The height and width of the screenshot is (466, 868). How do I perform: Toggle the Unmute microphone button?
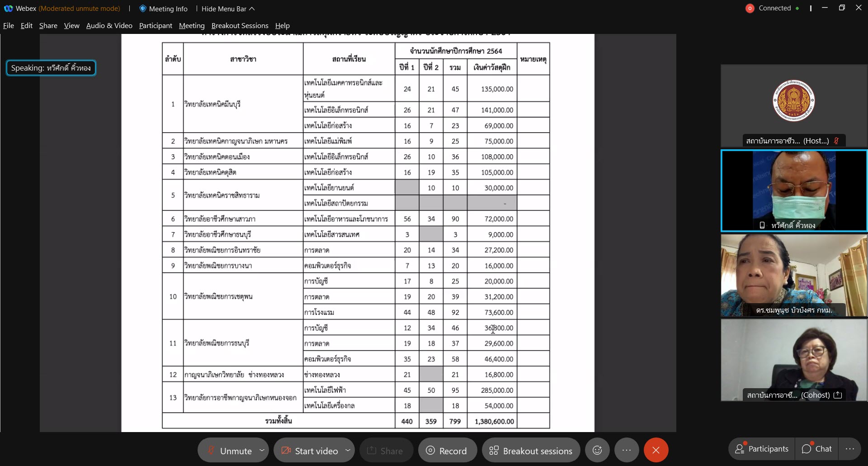pyautogui.click(x=229, y=451)
